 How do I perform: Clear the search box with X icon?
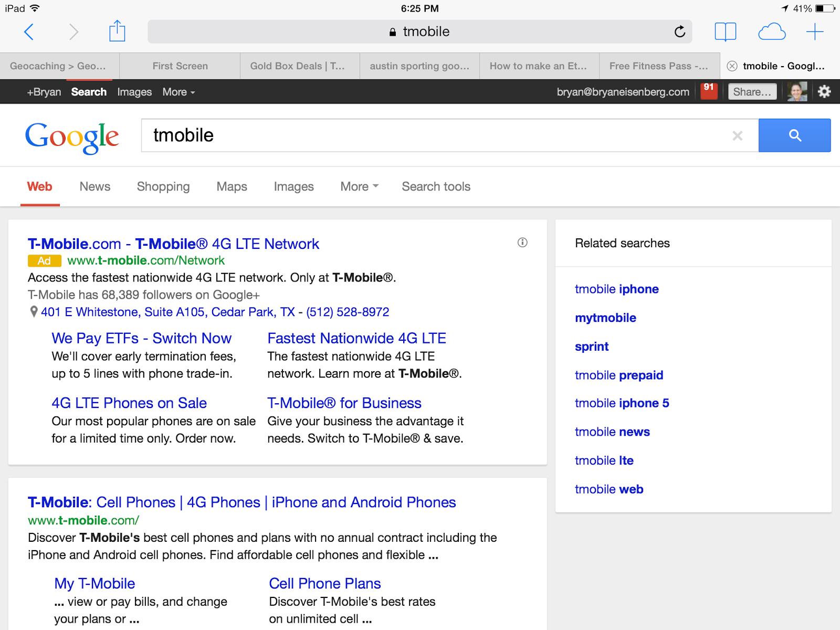pyautogui.click(x=737, y=136)
